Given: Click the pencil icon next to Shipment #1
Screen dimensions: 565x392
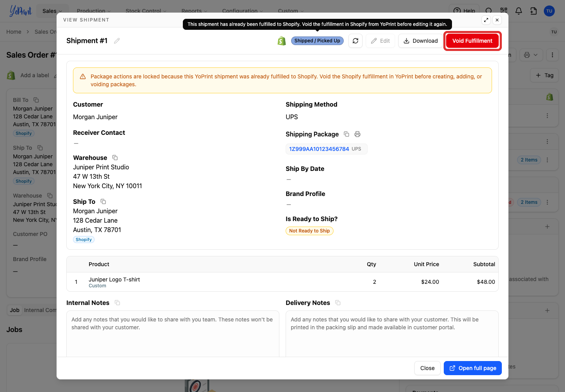Looking at the screenshot, I should (117, 41).
